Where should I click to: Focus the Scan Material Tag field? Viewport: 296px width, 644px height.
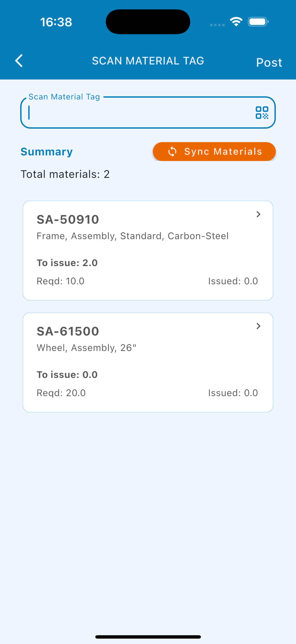139,113
